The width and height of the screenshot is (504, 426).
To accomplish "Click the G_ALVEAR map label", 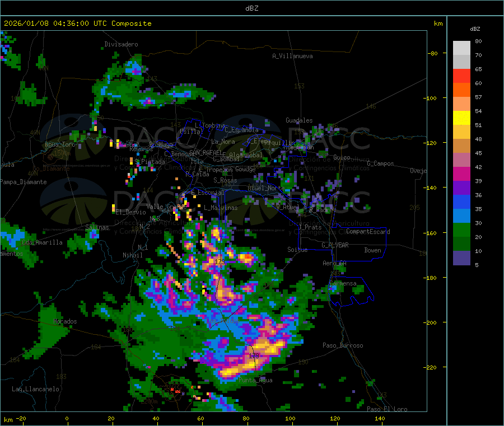I will 335,245.
